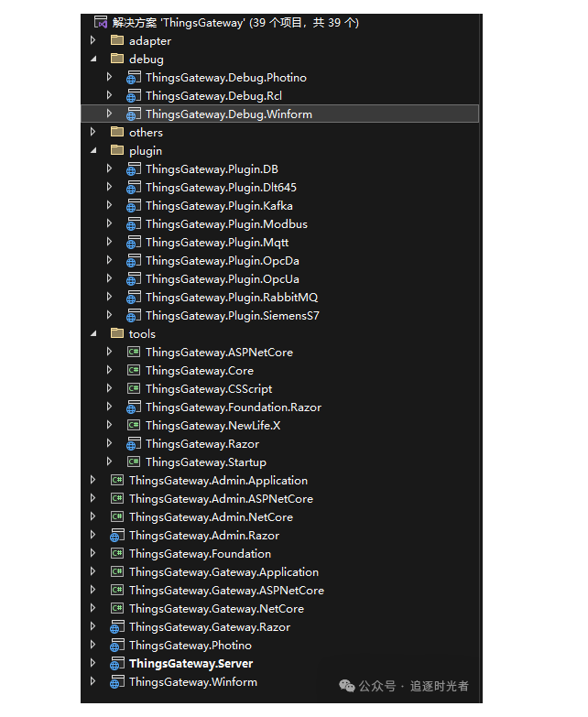
Task: Click the web project icon of ThingsGateway.Debug.Photino
Action: [x=134, y=77]
